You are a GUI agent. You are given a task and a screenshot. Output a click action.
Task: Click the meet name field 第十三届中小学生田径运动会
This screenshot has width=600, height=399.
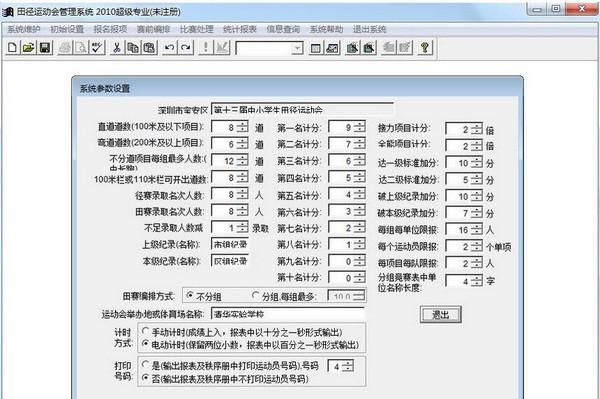(302, 109)
